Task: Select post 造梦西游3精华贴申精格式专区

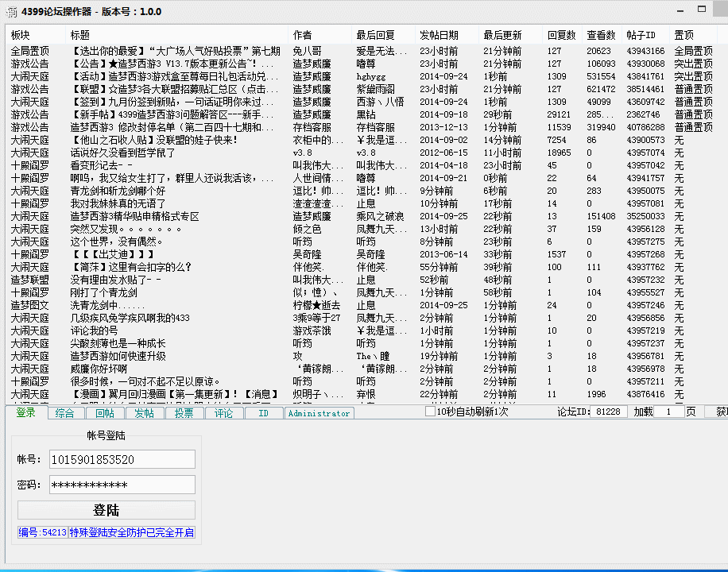Action: (x=134, y=216)
